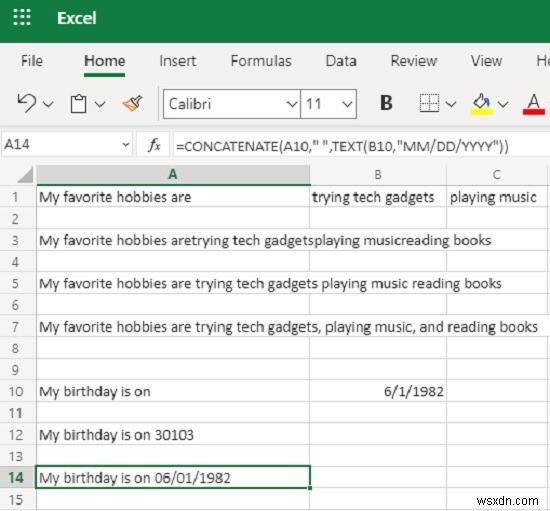Open the Formulas tab
This screenshot has height=511, width=550.
pos(261,61)
